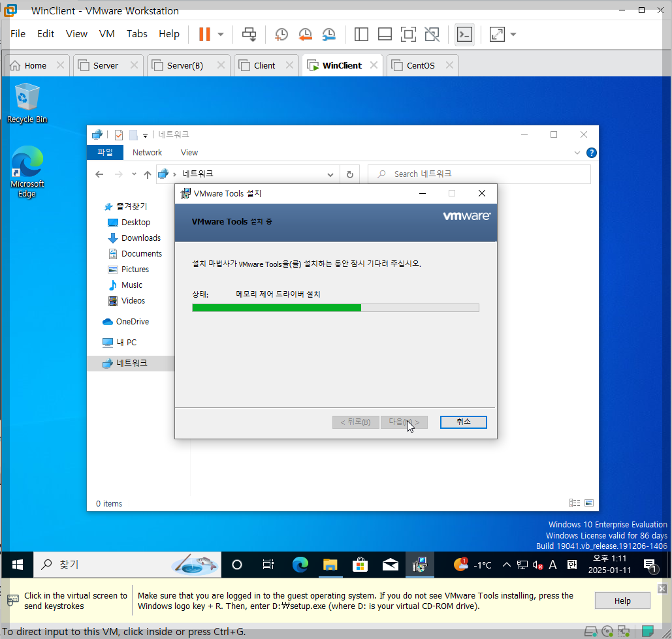Go back in Explorer navigation
This screenshot has height=639, width=672.
(99, 174)
